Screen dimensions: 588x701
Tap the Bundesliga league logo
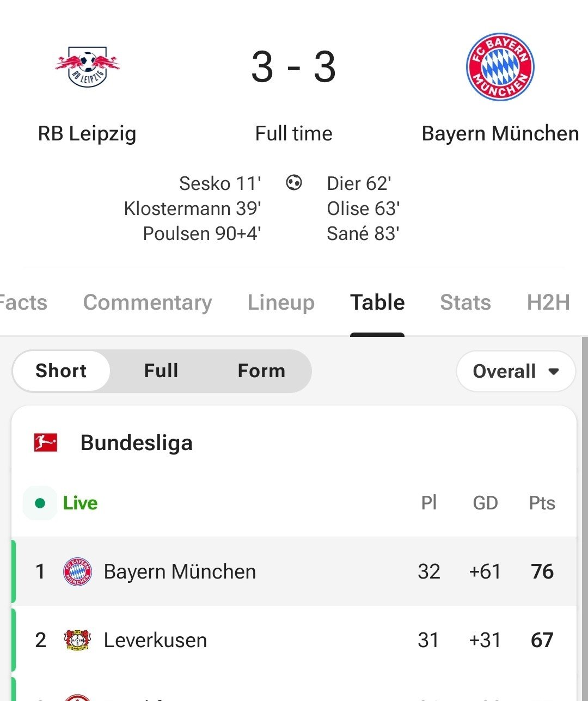(x=46, y=442)
